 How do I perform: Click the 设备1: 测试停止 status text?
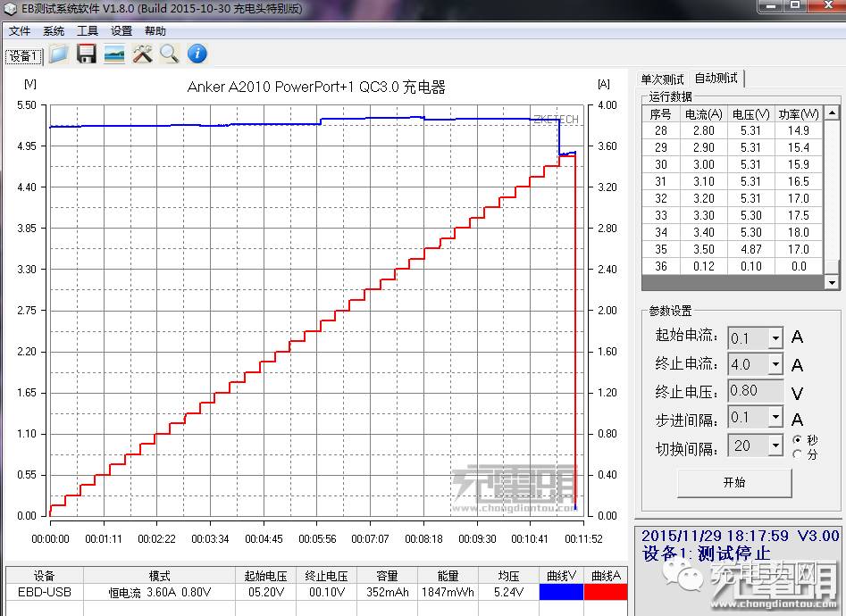[x=707, y=554]
